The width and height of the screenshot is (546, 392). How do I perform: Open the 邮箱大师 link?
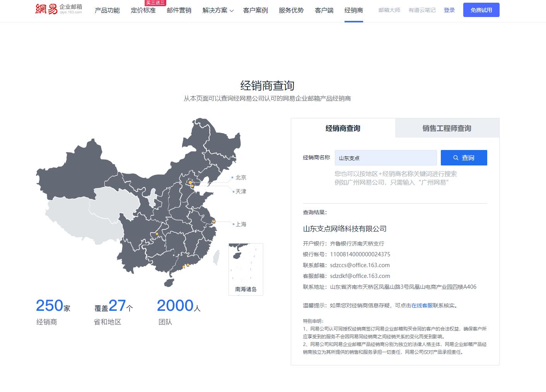389,10
